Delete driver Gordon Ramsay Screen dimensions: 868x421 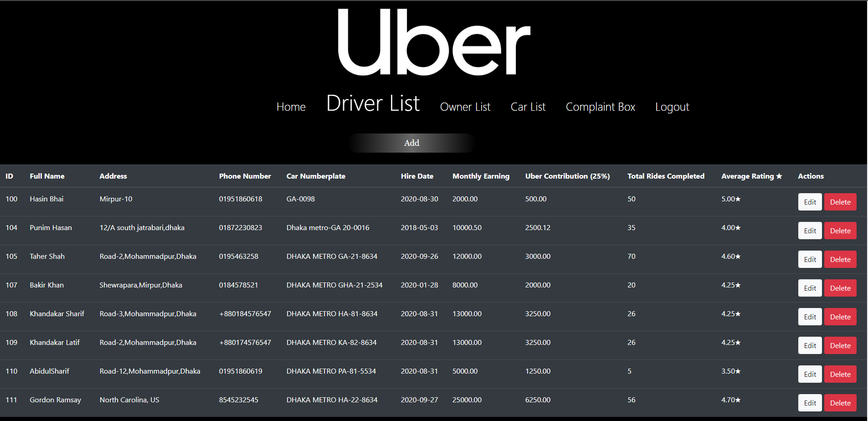840,403
